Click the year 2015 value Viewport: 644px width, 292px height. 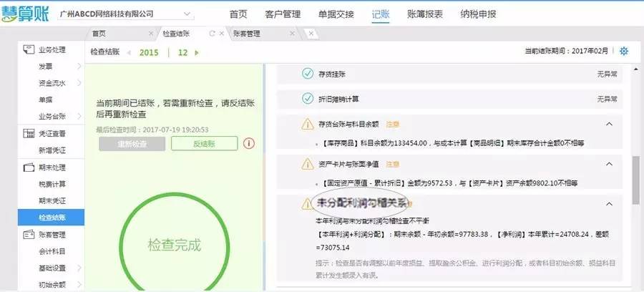tap(149, 52)
